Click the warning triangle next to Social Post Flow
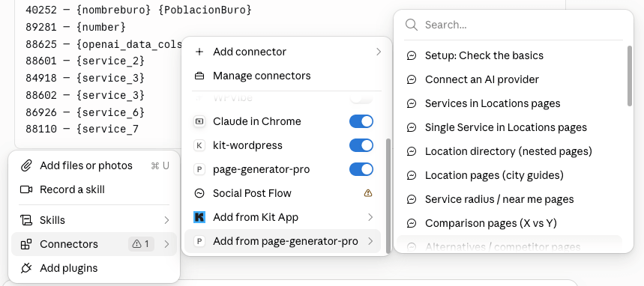Viewport: 644px width, 286px height. [x=368, y=193]
